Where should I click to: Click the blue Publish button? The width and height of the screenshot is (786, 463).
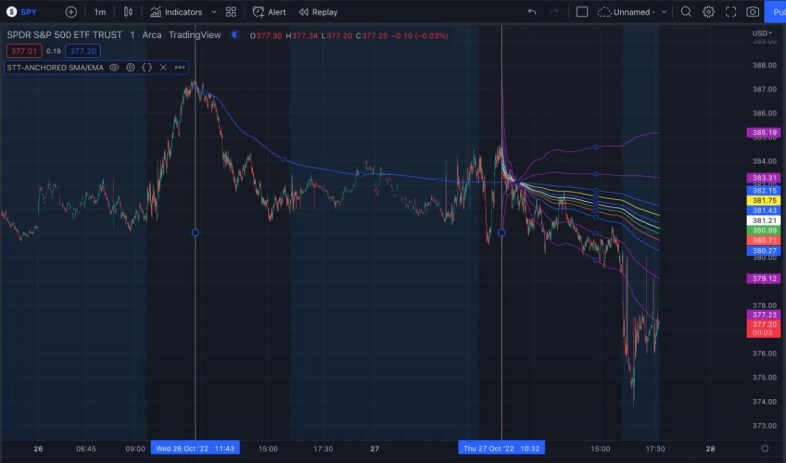(775, 12)
